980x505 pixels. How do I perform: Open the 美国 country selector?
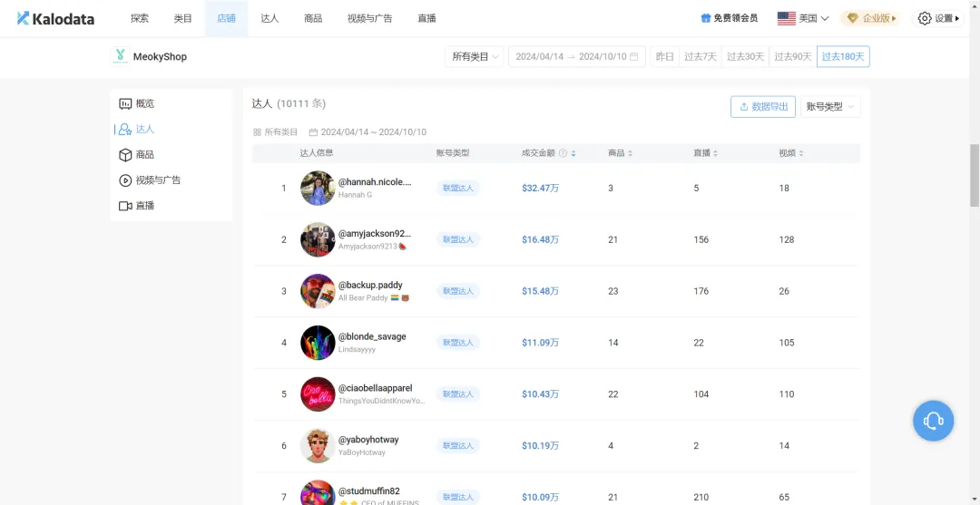803,18
